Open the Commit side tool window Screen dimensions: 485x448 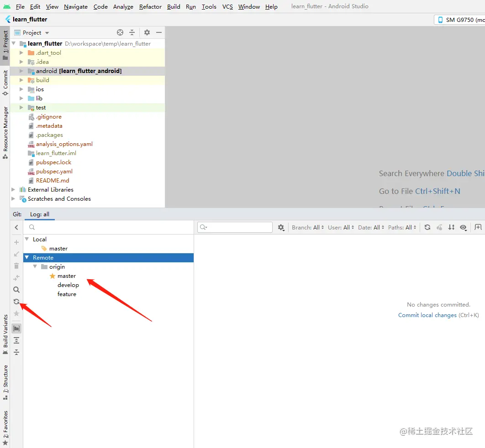[x=5, y=83]
